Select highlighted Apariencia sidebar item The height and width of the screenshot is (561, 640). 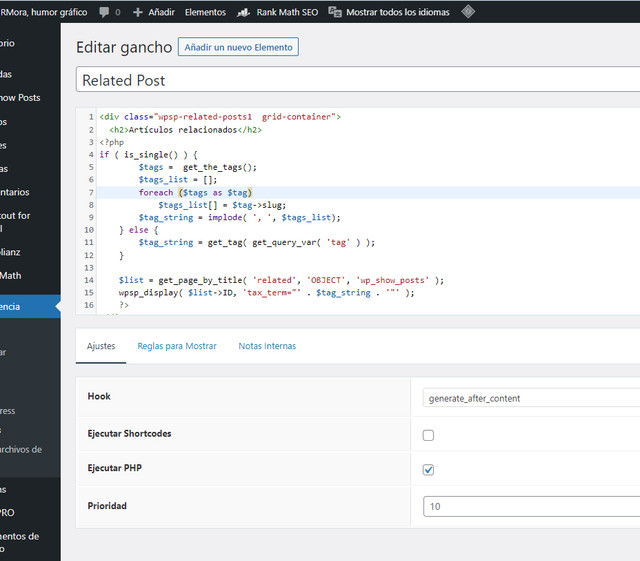(29, 307)
